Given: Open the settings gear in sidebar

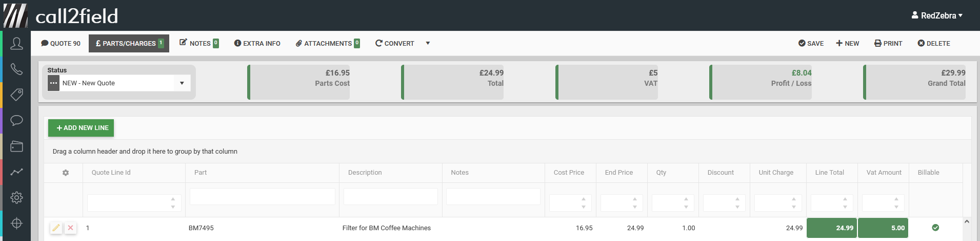Looking at the screenshot, I should point(16,198).
